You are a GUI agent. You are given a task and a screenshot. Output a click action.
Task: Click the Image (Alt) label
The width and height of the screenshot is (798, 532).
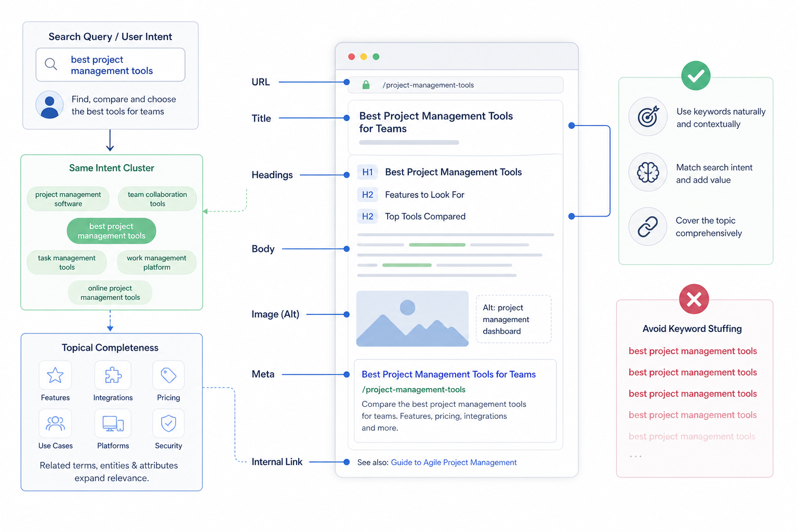pos(275,314)
